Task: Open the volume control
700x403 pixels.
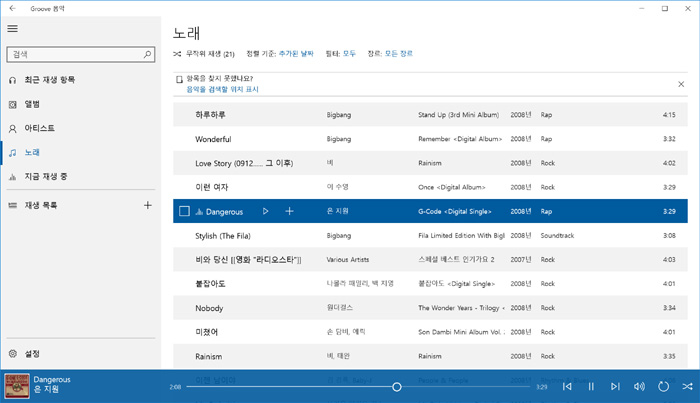Action: 639,386
